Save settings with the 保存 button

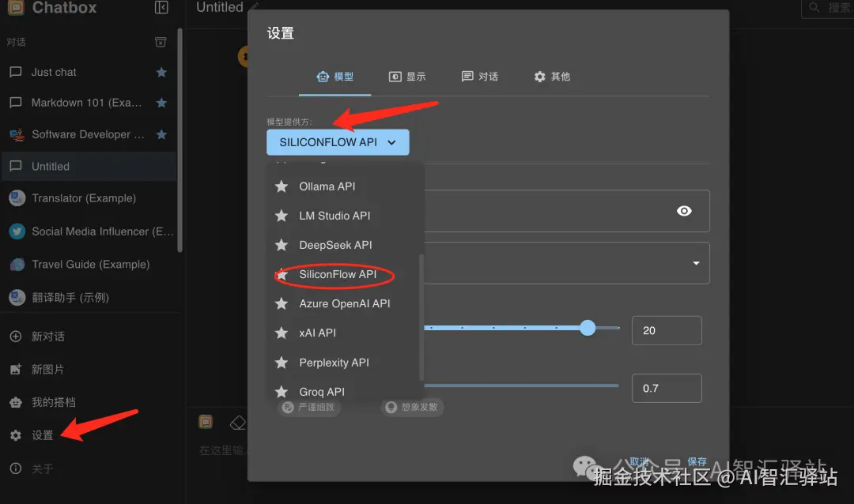697,461
